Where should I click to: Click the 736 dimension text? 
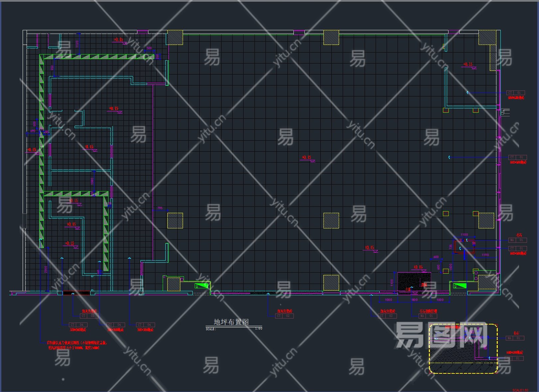pyautogui.click(x=451, y=247)
